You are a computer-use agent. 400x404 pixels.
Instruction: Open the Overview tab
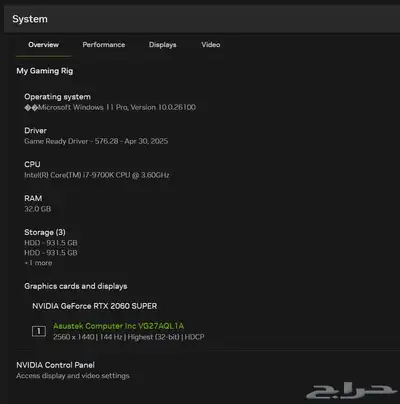(x=43, y=45)
